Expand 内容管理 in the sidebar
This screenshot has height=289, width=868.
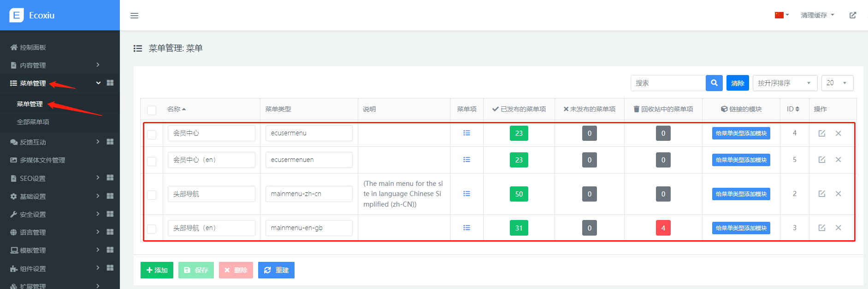[x=55, y=65]
